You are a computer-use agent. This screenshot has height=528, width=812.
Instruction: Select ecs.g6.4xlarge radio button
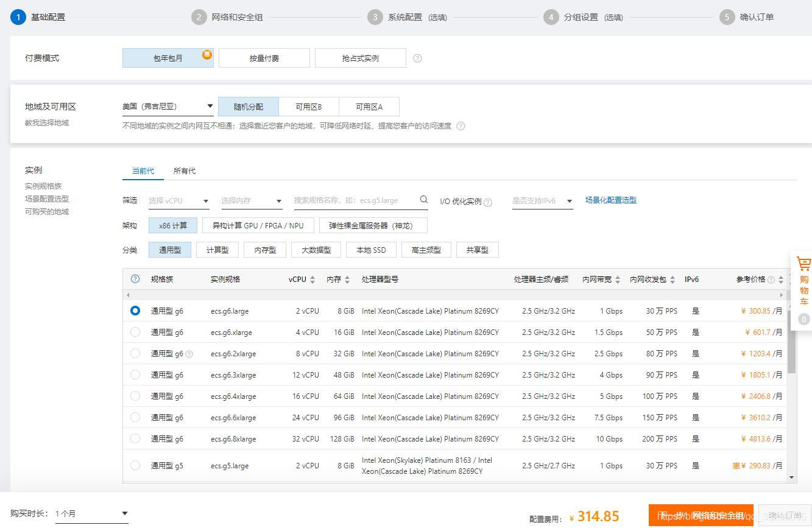[135, 396]
